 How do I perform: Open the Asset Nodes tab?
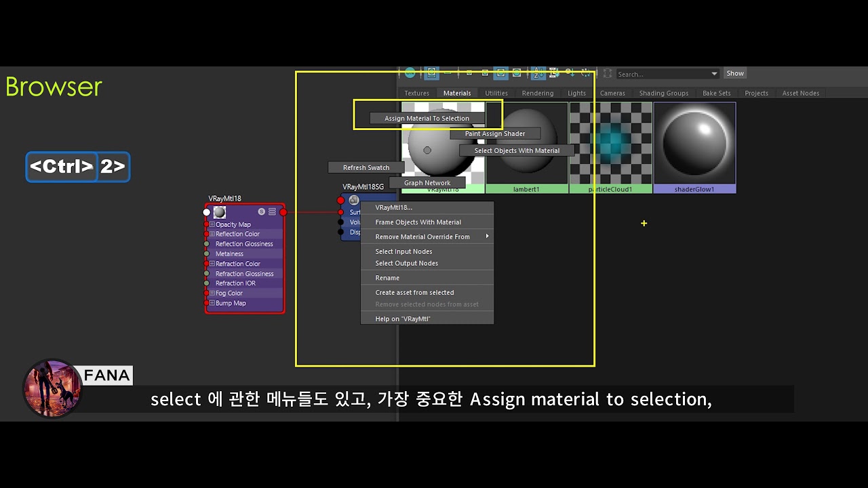click(801, 93)
